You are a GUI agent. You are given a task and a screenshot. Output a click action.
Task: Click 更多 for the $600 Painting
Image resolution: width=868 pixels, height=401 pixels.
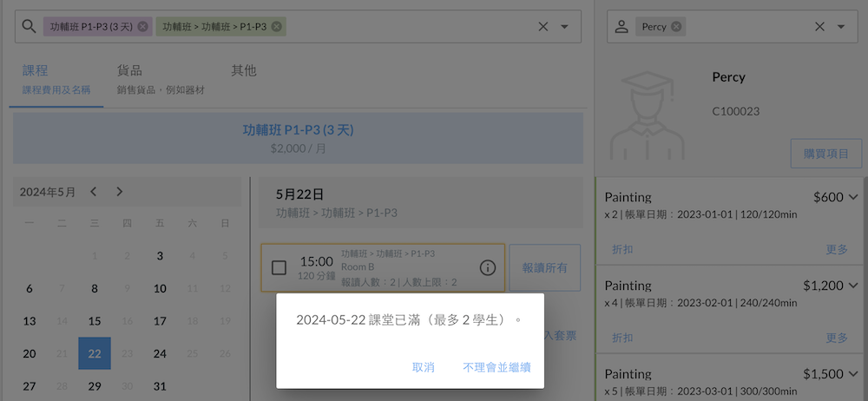pyautogui.click(x=837, y=249)
